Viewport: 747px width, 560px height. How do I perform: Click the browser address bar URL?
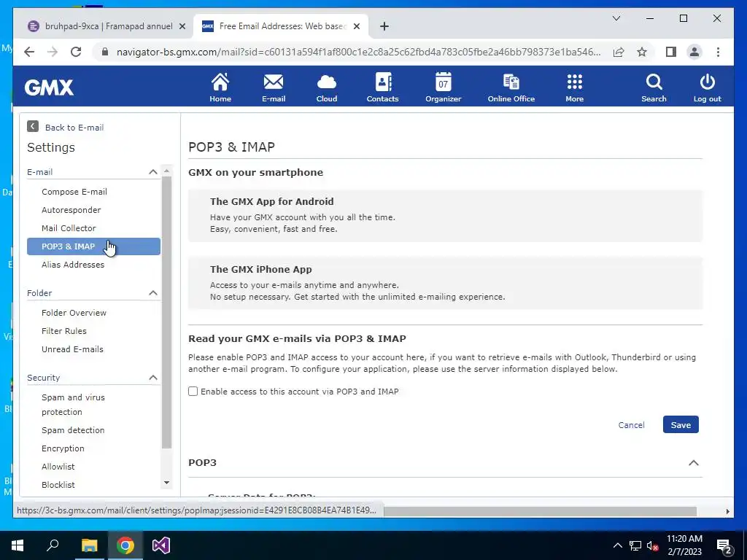click(x=358, y=52)
